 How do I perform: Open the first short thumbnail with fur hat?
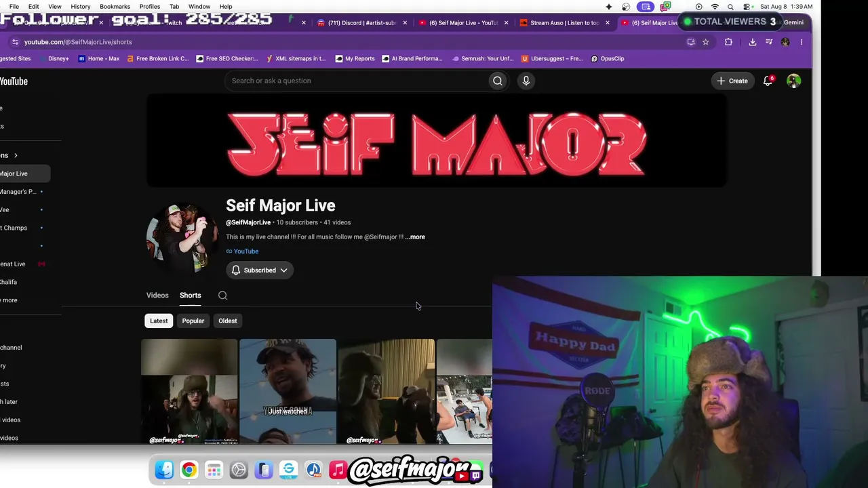(189, 392)
